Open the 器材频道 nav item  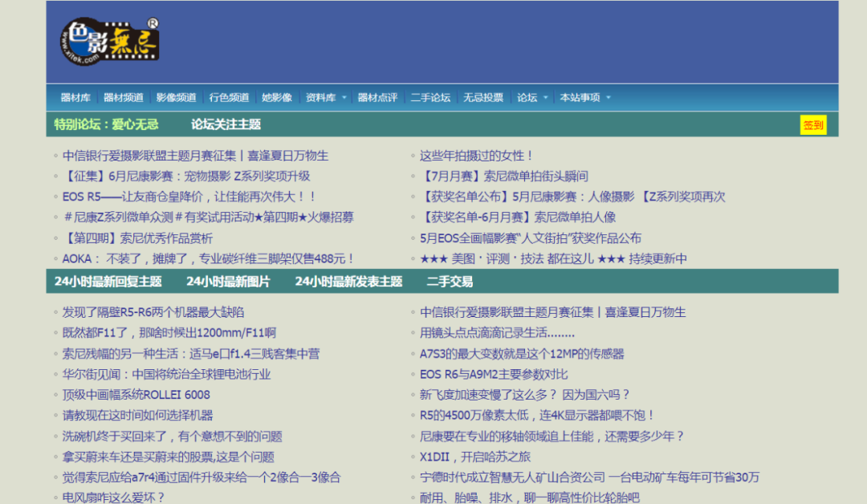124,98
